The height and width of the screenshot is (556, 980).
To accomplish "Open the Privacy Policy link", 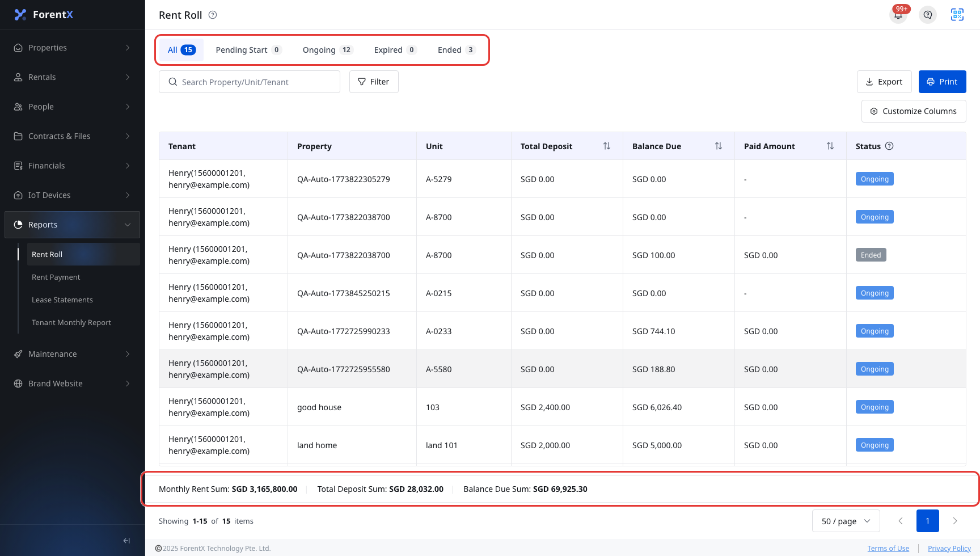I will click(949, 548).
